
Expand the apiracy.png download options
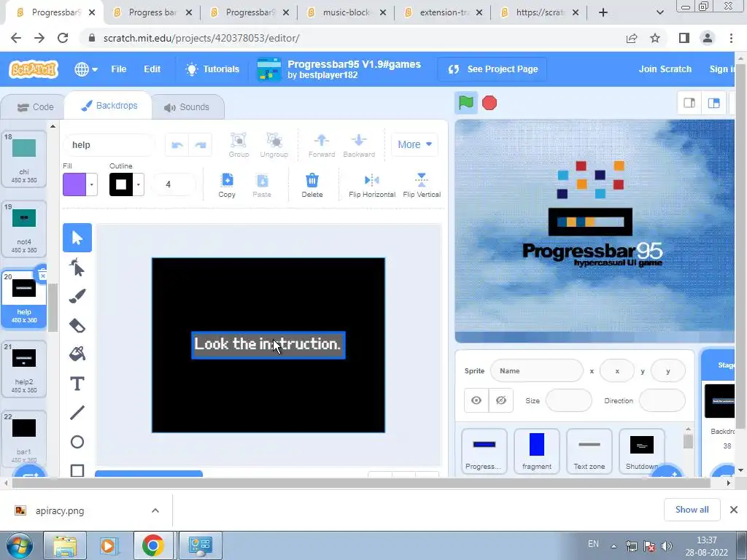tap(155, 510)
